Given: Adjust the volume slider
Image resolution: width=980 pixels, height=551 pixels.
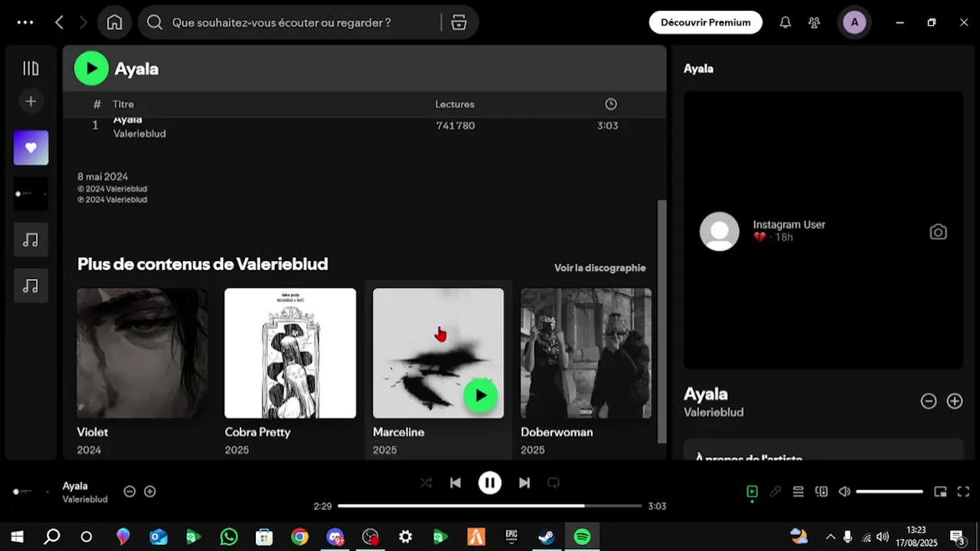Looking at the screenshot, I should tap(890, 491).
